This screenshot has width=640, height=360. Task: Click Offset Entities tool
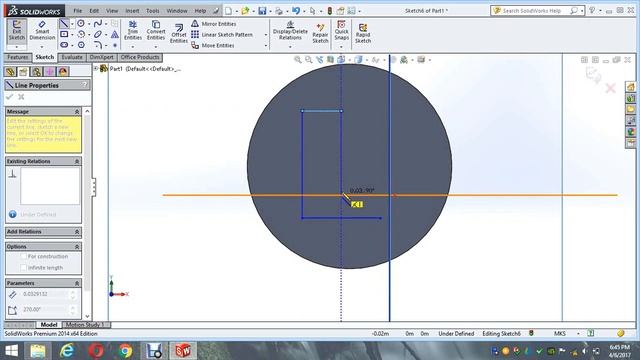(x=178, y=33)
